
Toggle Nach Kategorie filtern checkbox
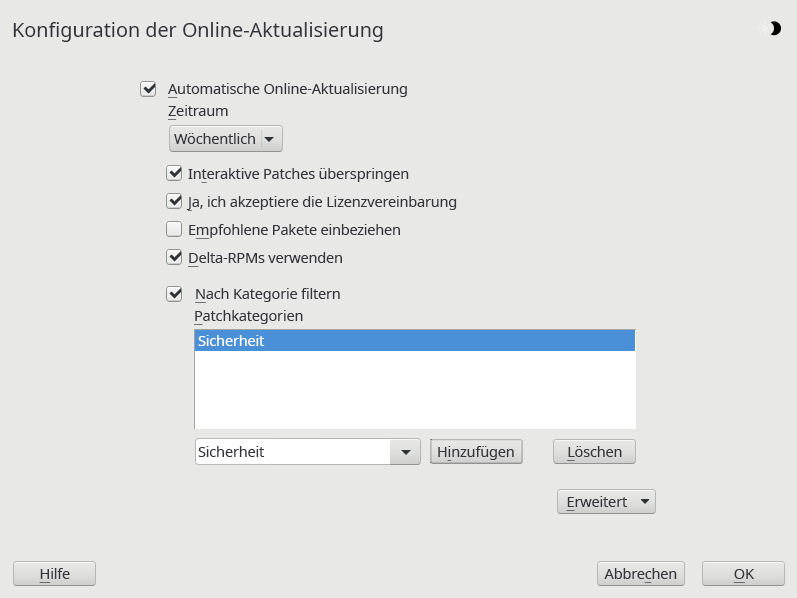[x=174, y=294]
